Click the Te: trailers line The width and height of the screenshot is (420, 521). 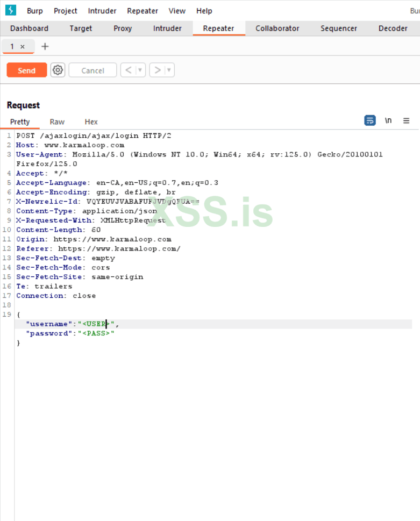click(44, 286)
